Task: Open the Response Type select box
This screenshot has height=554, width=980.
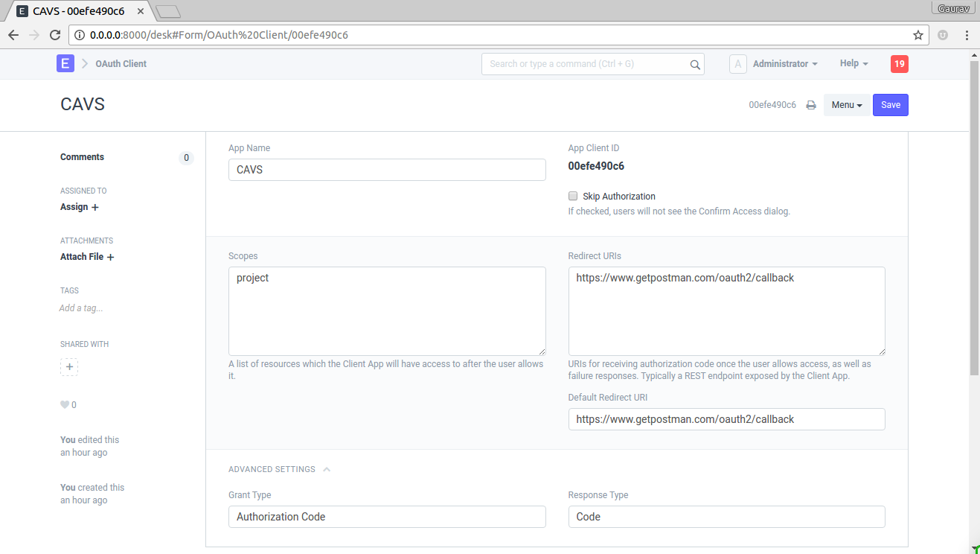Action: [x=727, y=517]
